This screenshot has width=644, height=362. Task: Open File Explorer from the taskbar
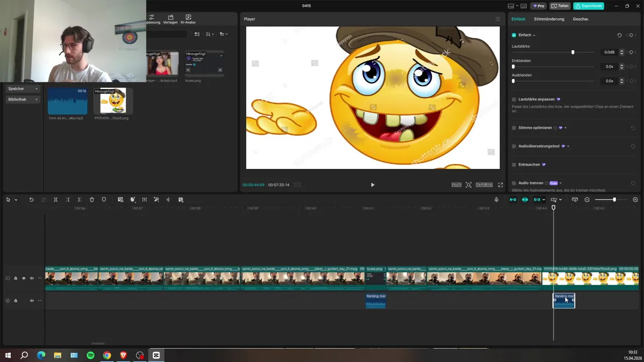pyautogui.click(x=57, y=355)
